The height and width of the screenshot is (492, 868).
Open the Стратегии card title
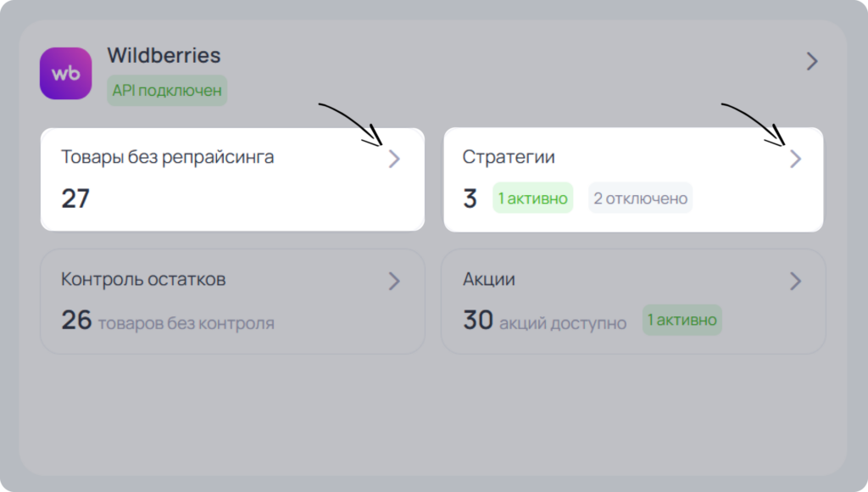pyautogui.click(x=509, y=157)
